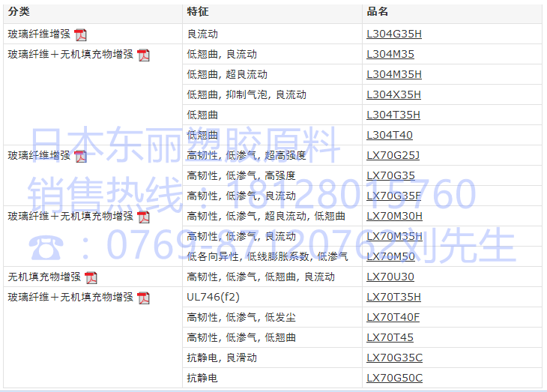Click 玻璃纤维+无机填充物增强 text in L304M35 row
The width and height of the screenshot is (547, 392).
pos(70,54)
